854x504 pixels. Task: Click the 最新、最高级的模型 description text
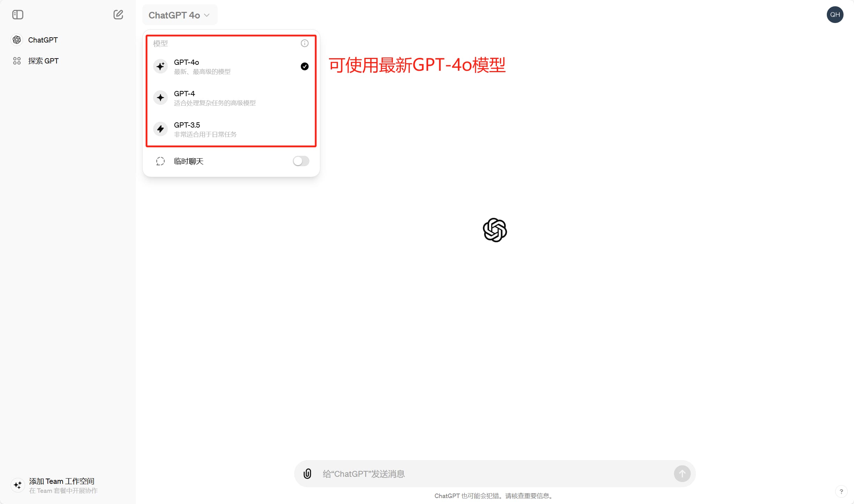pyautogui.click(x=202, y=71)
